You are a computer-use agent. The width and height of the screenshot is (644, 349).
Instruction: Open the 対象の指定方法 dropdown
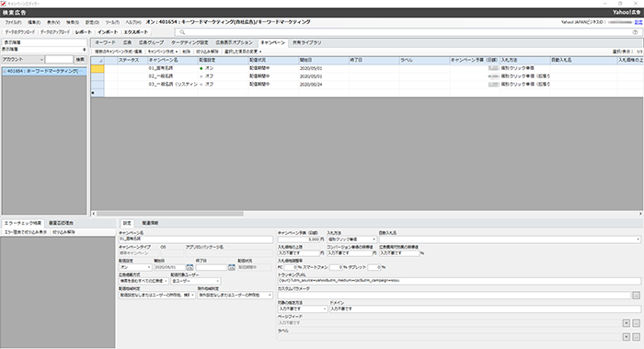(x=303, y=308)
